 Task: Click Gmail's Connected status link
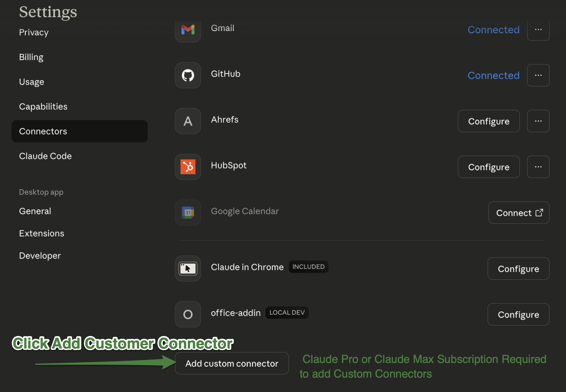coord(493,30)
